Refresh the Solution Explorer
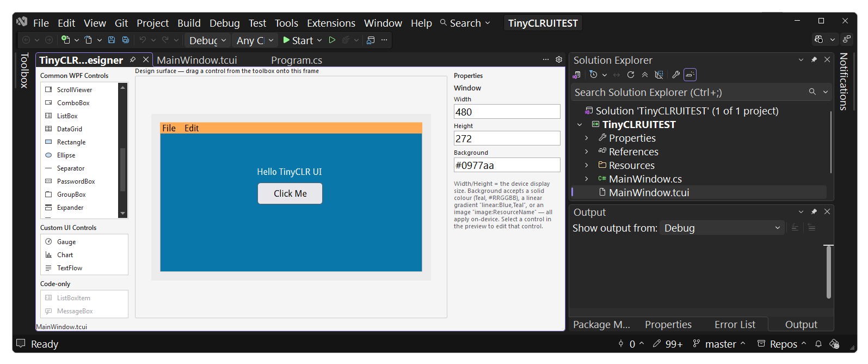The width and height of the screenshot is (868, 364). [631, 75]
